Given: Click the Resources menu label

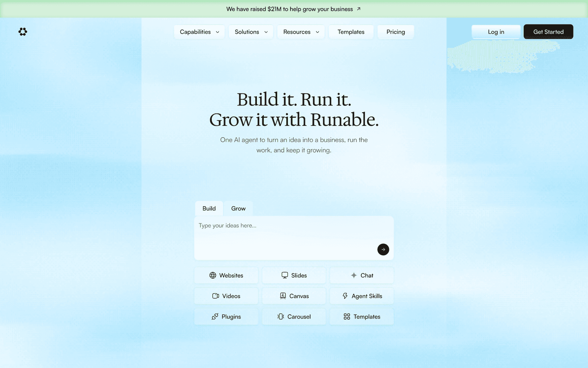Looking at the screenshot, I should (297, 32).
